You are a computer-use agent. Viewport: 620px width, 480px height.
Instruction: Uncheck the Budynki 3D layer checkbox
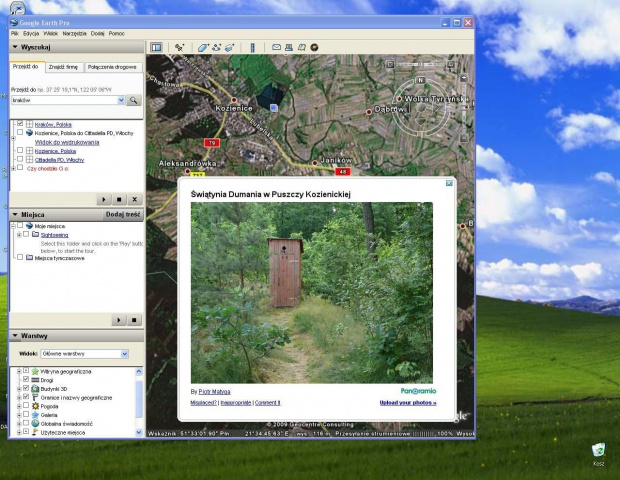26,388
